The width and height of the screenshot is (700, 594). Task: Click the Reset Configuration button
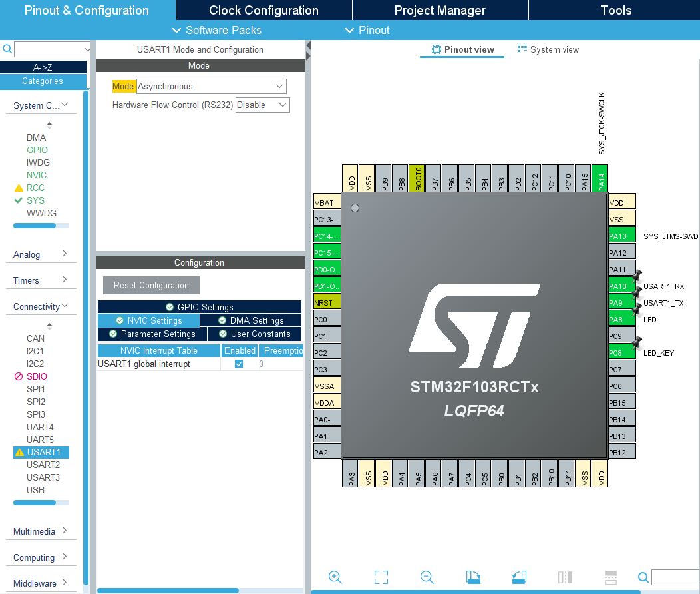point(151,286)
